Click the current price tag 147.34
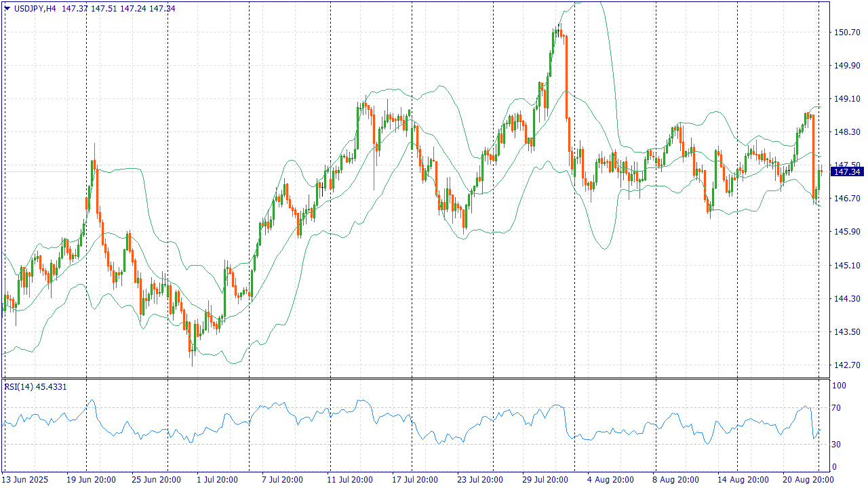Screen dimensions: 868x488 click(x=846, y=172)
